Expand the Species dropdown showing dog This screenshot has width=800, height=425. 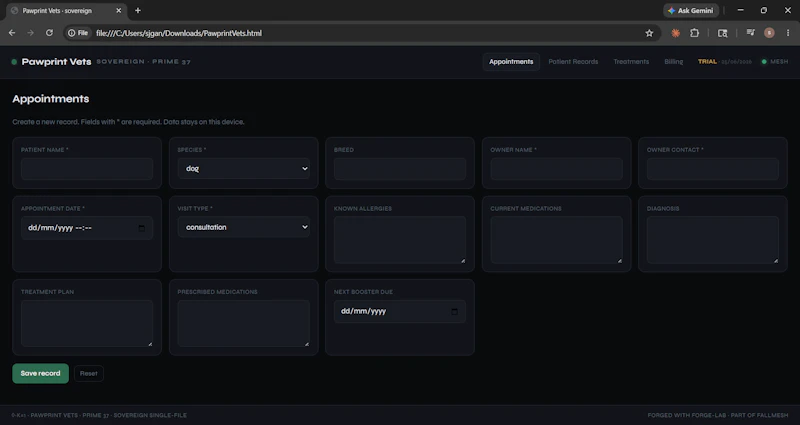(x=243, y=168)
